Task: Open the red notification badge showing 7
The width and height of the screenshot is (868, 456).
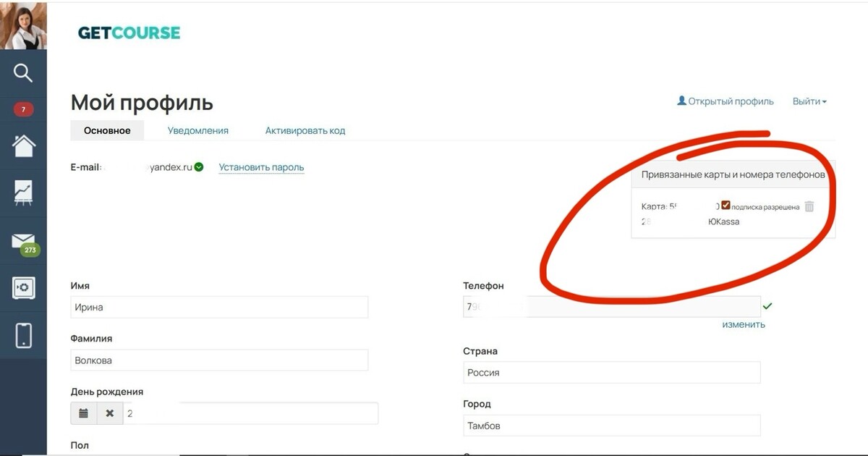Action: tap(23, 110)
